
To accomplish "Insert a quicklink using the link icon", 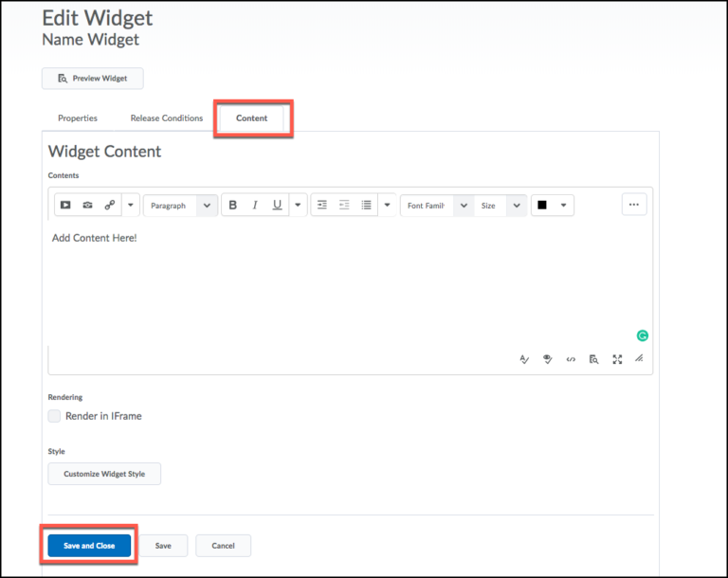I will (x=109, y=206).
